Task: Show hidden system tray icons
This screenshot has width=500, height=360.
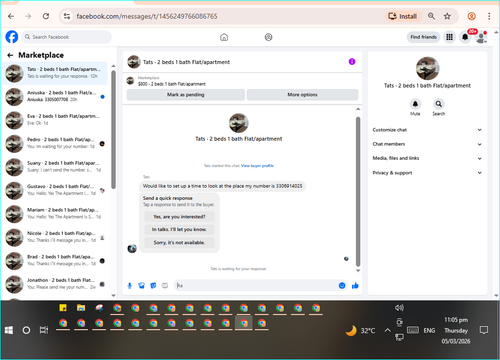Action: pos(387,330)
